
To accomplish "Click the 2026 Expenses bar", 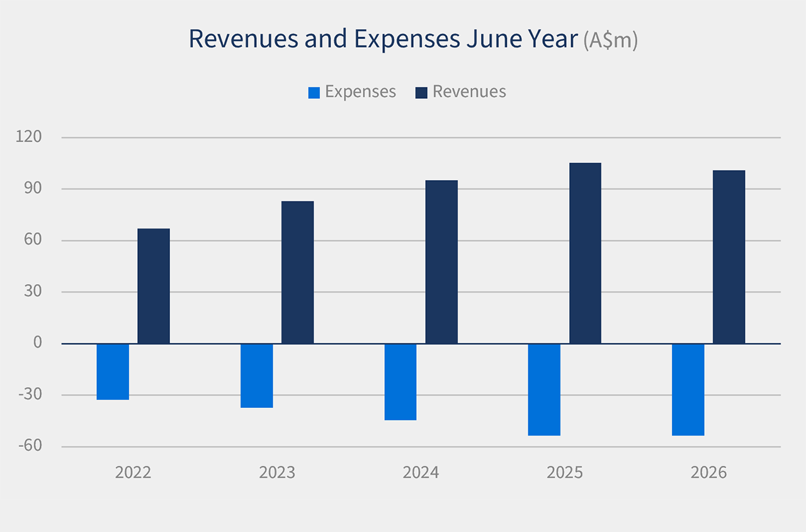I will click(688, 390).
